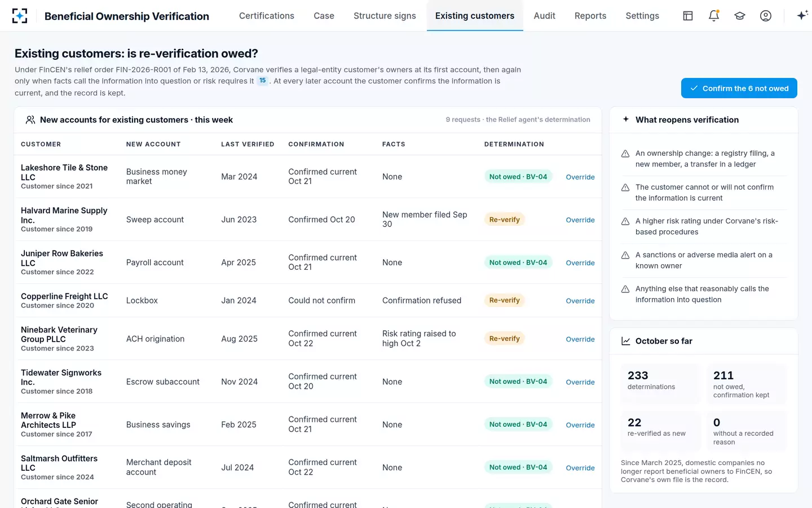Override Copperline Freight determination

[580, 301]
